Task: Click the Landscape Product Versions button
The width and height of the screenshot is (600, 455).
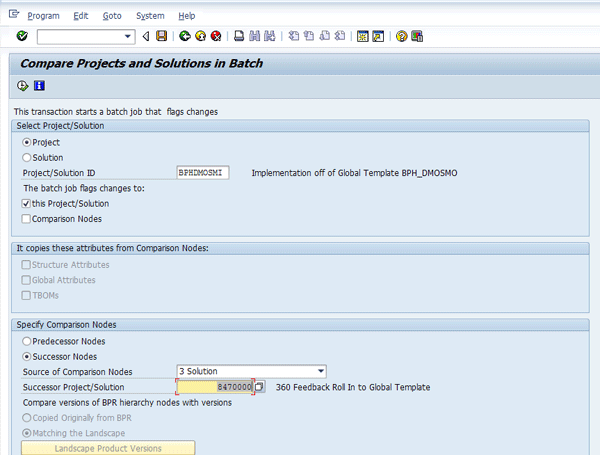Action: click(x=108, y=448)
